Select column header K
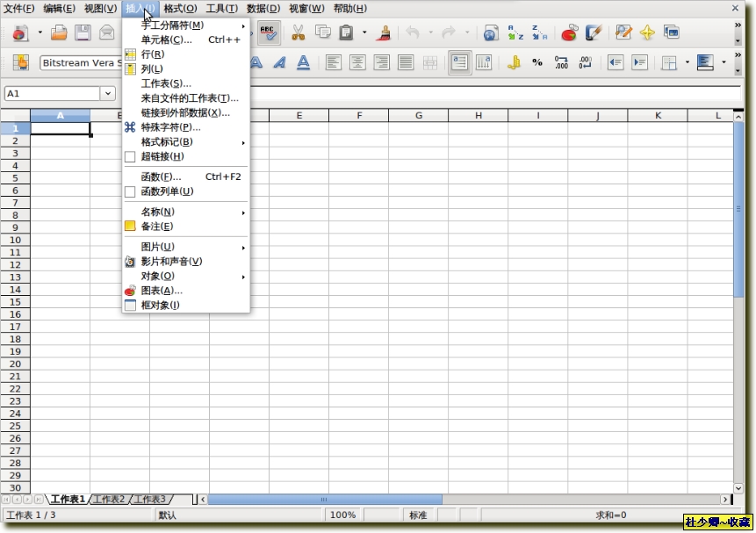 pyautogui.click(x=657, y=116)
